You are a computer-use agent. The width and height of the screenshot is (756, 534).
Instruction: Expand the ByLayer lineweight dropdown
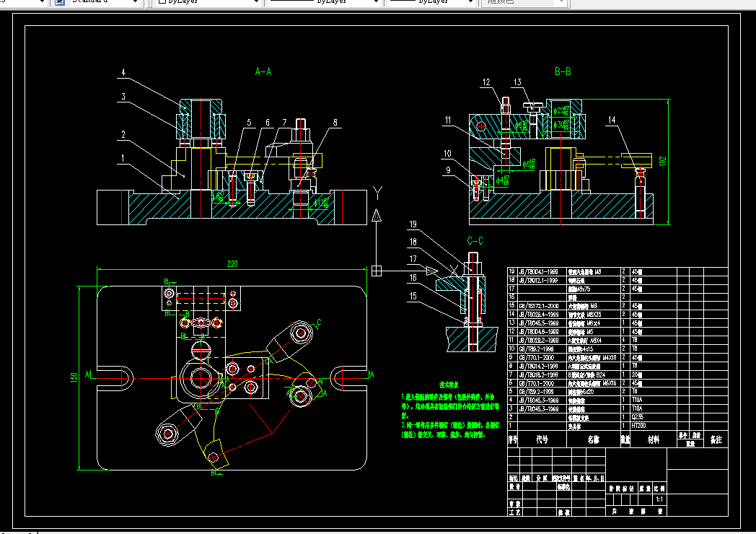pos(431,2)
